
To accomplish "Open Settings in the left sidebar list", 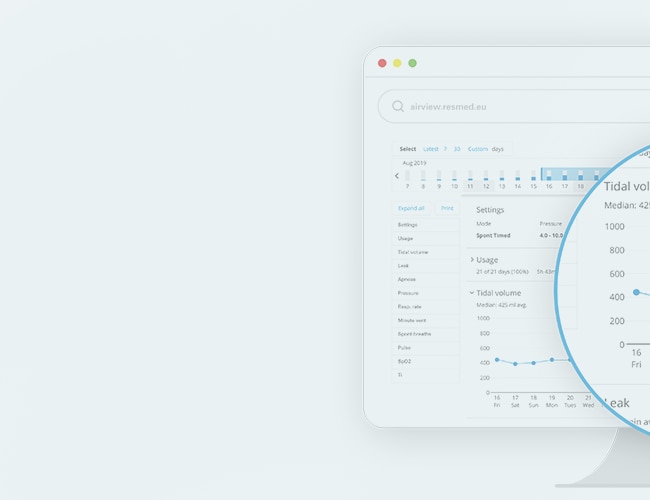I will [x=426, y=225].
